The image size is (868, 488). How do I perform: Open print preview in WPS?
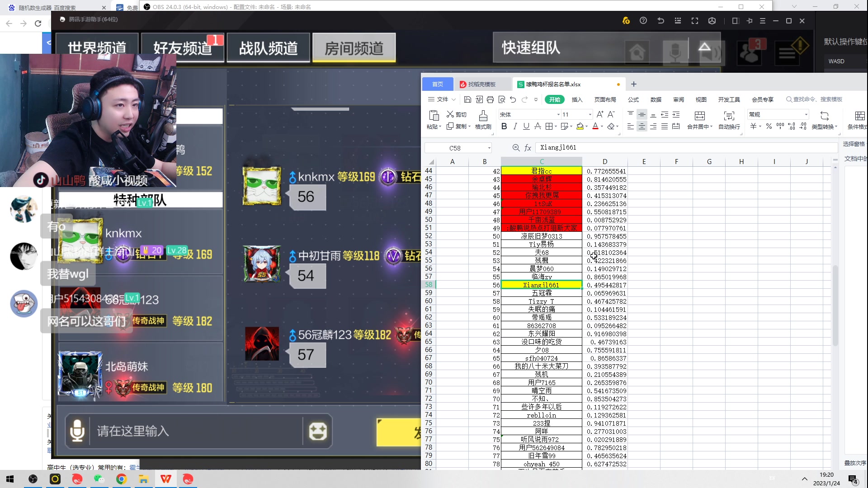(501, 99)
